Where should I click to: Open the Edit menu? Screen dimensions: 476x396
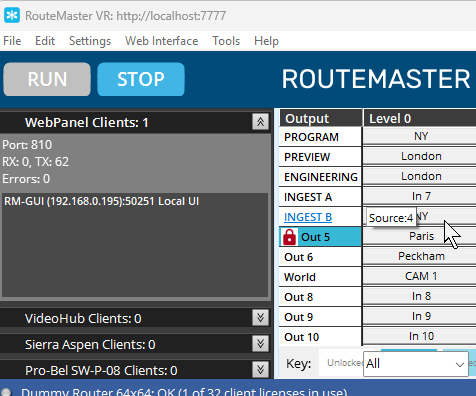point(45,41)
